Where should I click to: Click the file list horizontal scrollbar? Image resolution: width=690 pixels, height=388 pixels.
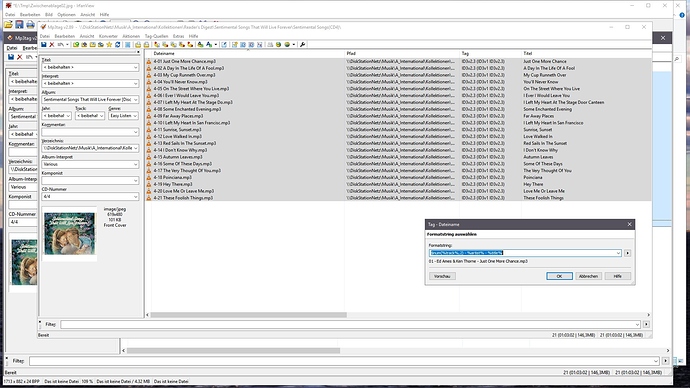click(x=249, y=315)
